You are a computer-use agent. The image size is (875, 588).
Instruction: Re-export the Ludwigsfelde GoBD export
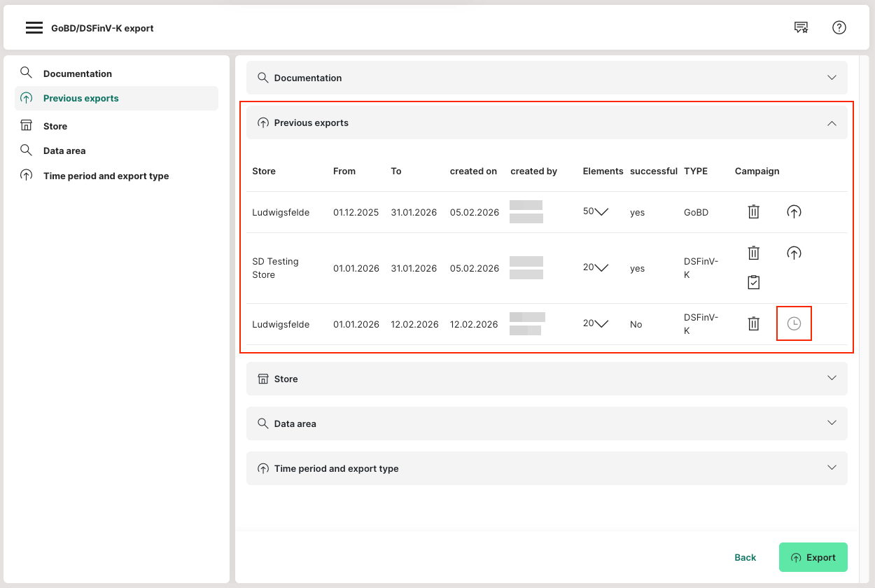pos(794,211)
